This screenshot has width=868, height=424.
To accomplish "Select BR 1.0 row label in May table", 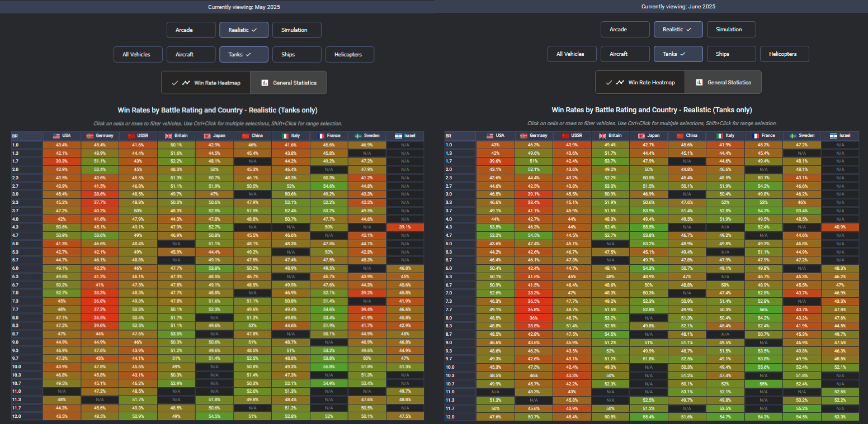I will coord(27,145).
